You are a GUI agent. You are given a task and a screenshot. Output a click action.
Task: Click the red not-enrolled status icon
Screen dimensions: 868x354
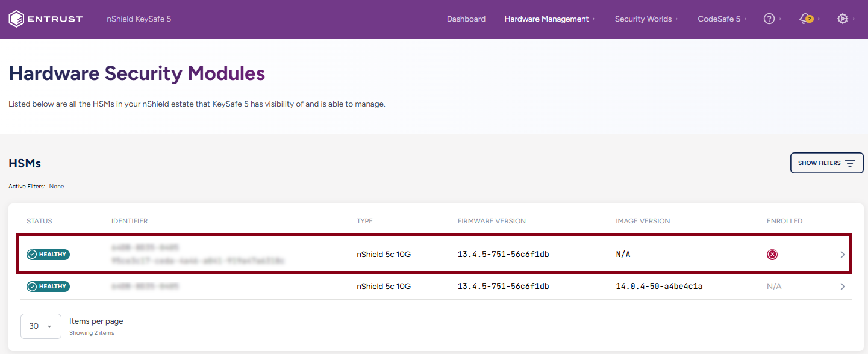click(x=772, y=255)
